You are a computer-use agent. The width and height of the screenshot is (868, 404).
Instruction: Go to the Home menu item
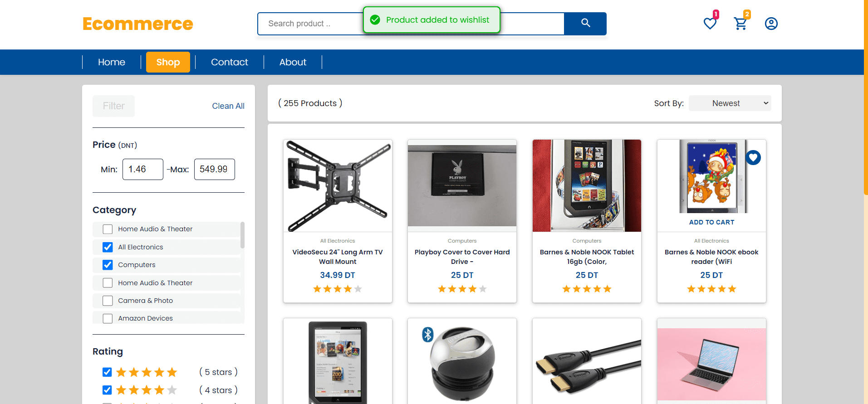112,62
